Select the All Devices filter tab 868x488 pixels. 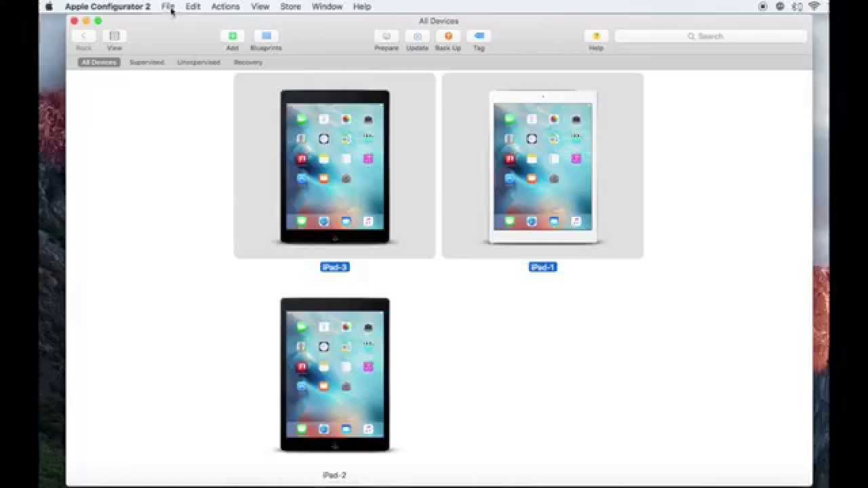tap(99, 62)
